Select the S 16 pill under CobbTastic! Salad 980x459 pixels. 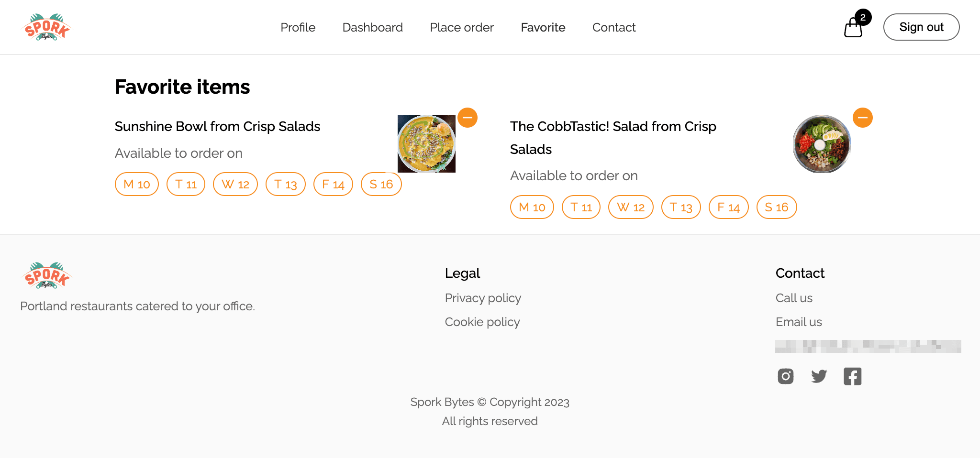click(776, 207)
